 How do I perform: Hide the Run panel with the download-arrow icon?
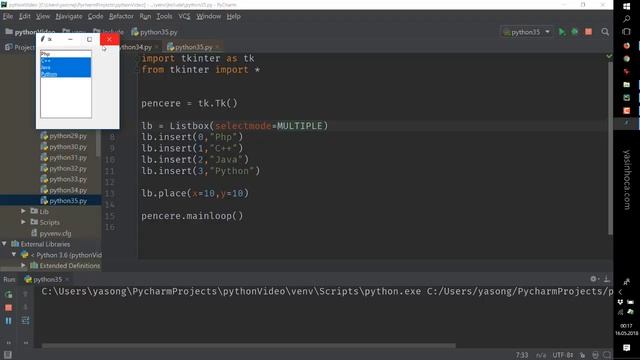pyautogui.click(x=607, y=279)
